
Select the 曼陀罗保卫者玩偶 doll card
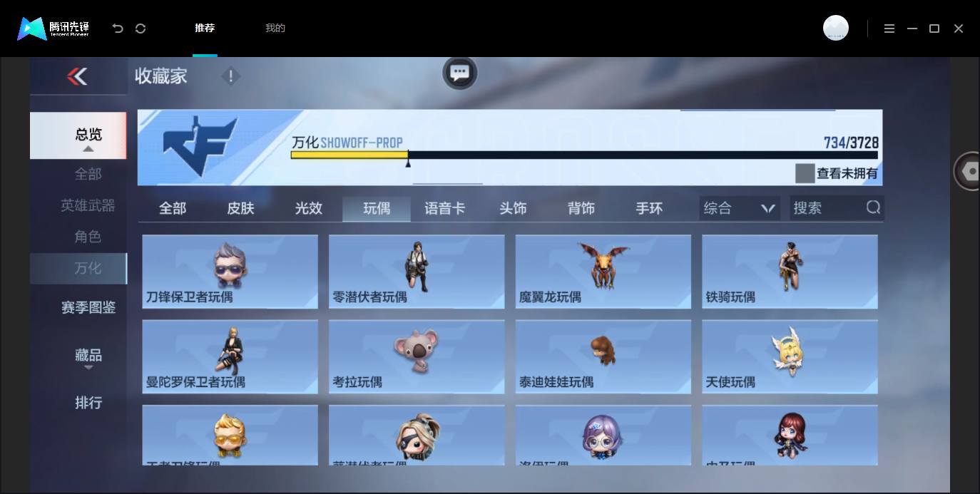click(x=230, y=356)
